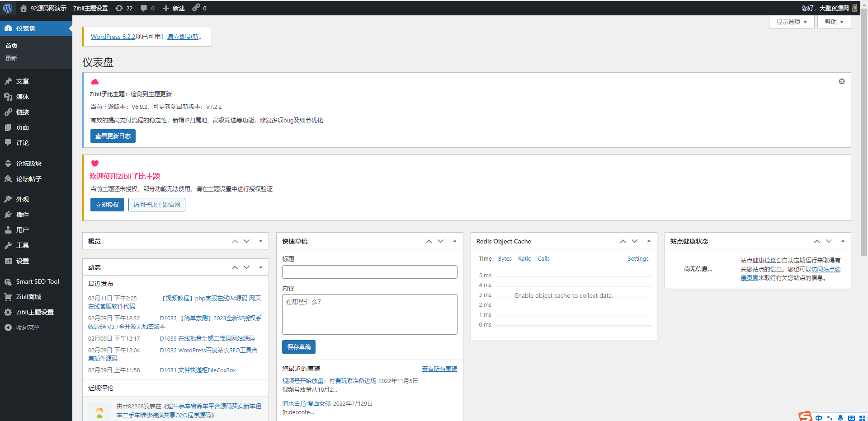Viewport: 868px width, 421px height.
Task: Open the 帮助 help dropdown
Action: [x=834, y=22]
